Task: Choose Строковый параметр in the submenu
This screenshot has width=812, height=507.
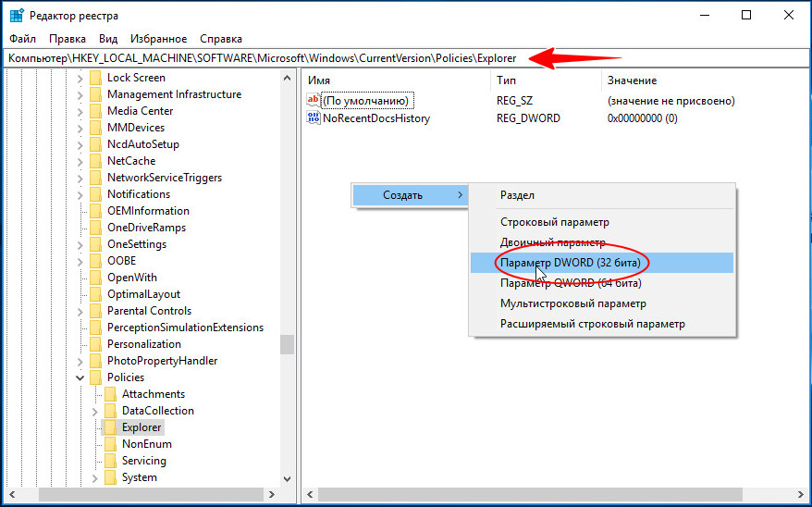Action: [602, 222]
